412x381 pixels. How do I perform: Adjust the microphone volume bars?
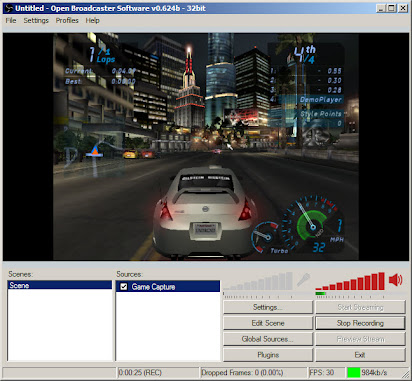point(258,281)
